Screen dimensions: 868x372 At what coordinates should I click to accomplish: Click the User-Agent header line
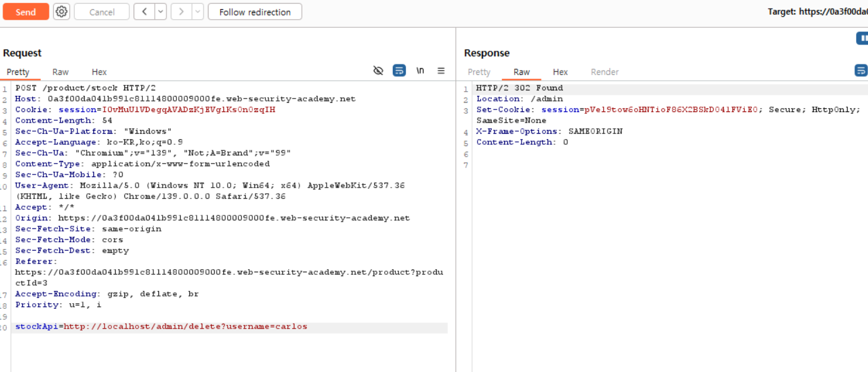point(210,191)
